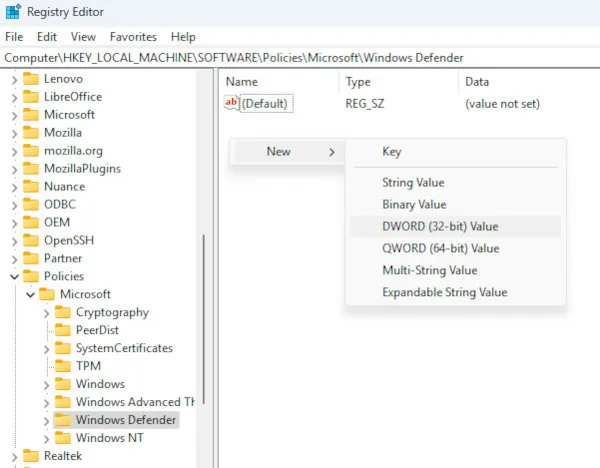Click the Cryptography folder icon
This screenshot has width=600, height=468.
point(63,312)
